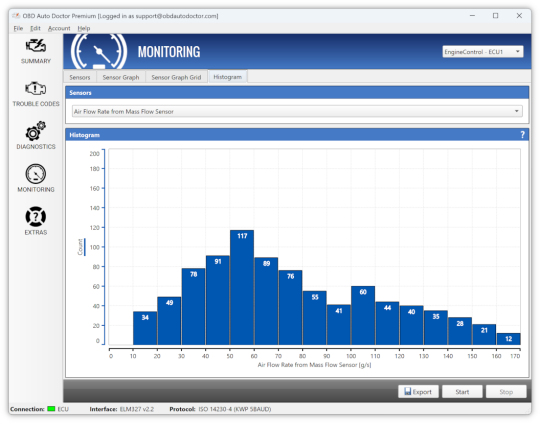The width and height of the screenshot is (540, 423).
Task: Click the histogram bar labeled 117
Action: click(242, 287)
